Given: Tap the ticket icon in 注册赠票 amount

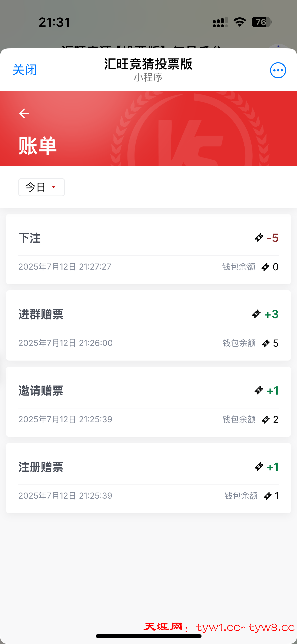Looking at the screenshot, I should click(259, 467).
